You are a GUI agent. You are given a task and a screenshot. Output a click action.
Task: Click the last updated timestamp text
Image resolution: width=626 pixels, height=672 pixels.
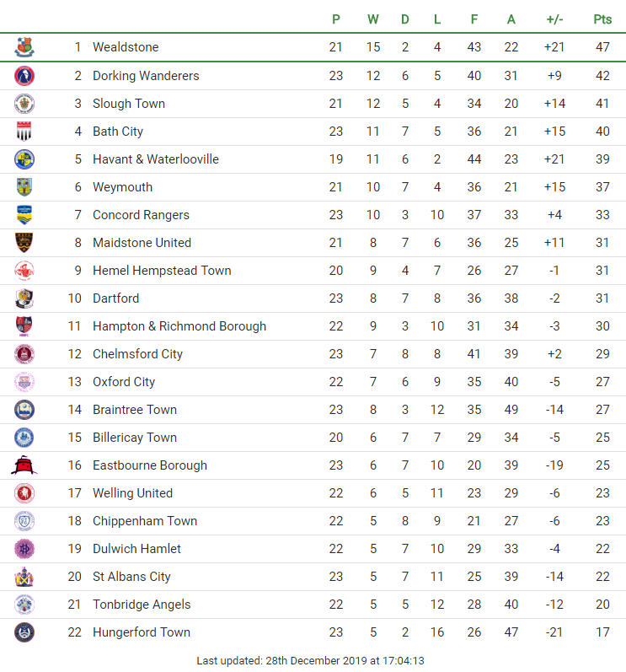310,660
